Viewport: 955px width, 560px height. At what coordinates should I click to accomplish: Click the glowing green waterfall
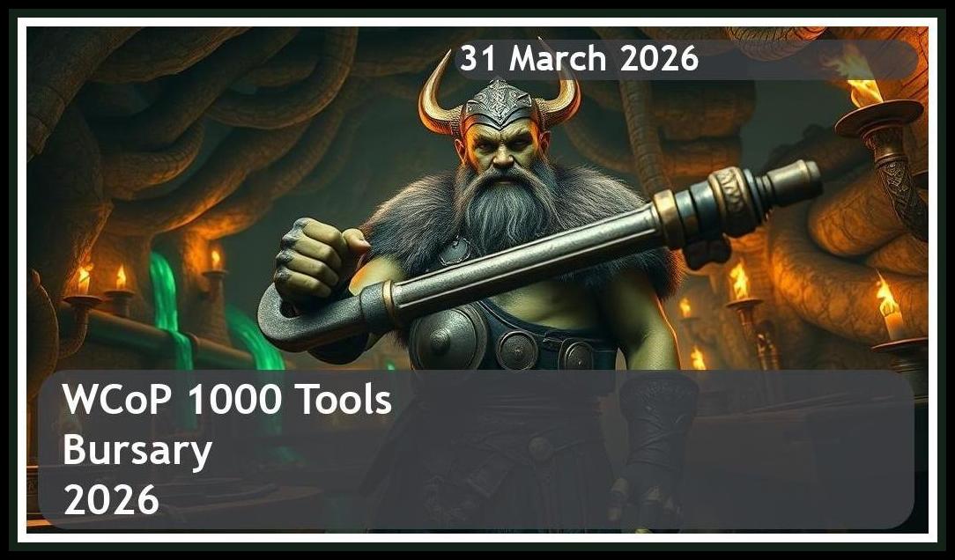tap(167, 305)
